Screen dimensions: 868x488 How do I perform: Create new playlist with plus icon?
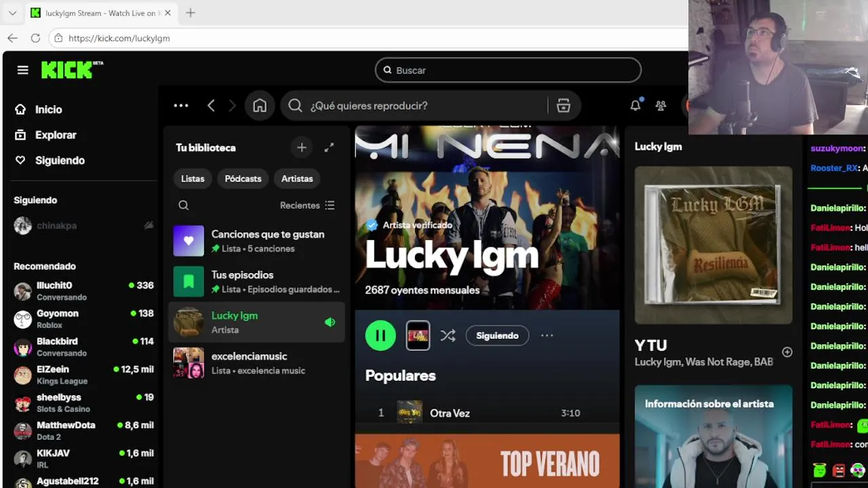pyautogui.click(x=302, y=147)
